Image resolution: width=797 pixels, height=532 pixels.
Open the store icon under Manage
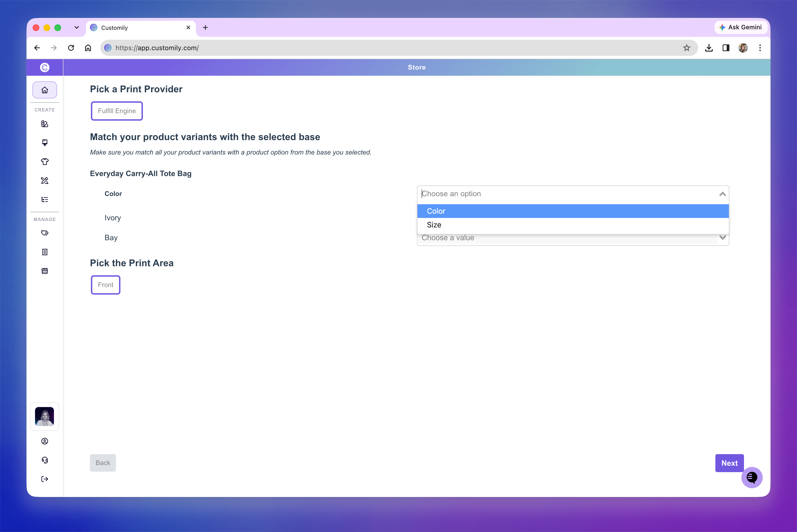(44, 271)
